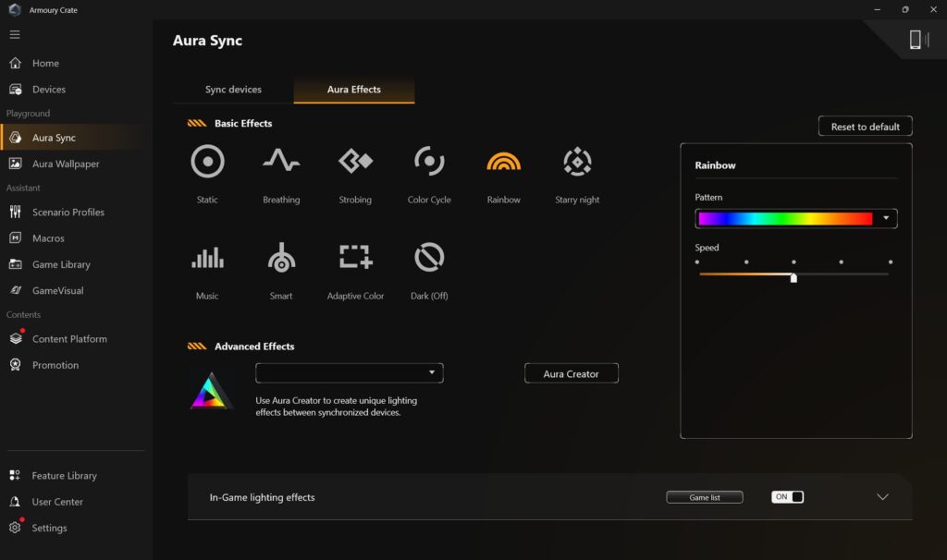This screenshot has width=947, height=560.
Task: Click the Basic Effects heading
Action: pyautogui.click(x=243, y=123)
